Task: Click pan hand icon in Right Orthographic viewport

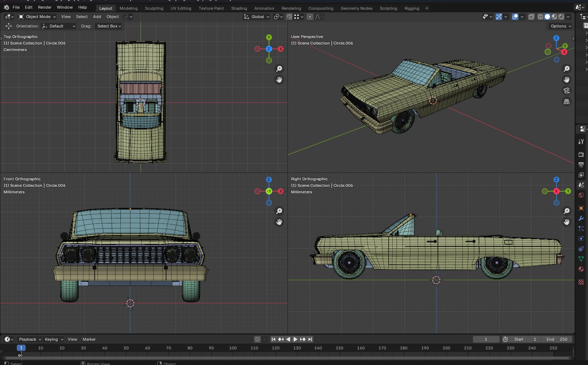Action: pyautogui.click(x=567, y=222)
